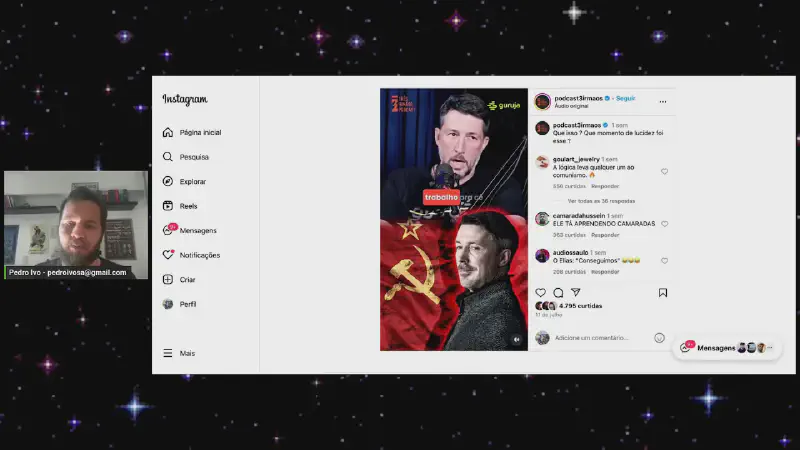Viewport: 800px width, 450px height.
Task: Open audiossaulo profile
Action: click(x=570, y=253)
